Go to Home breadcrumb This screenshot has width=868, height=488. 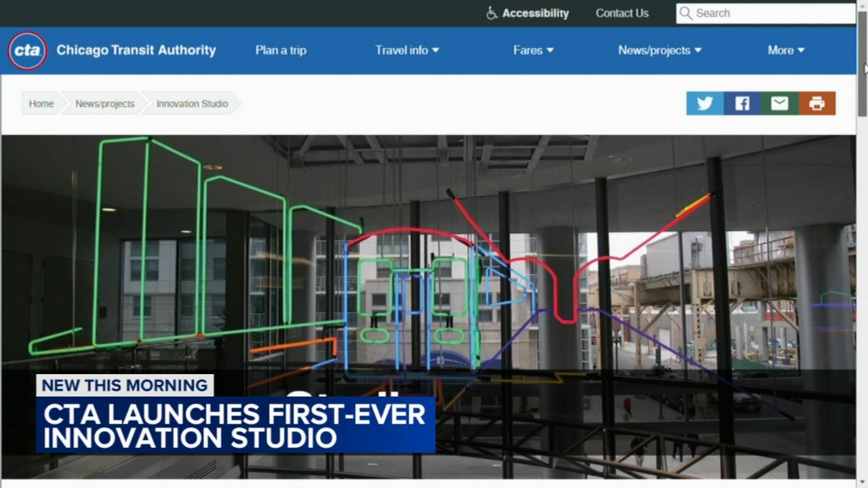(41, 104)
